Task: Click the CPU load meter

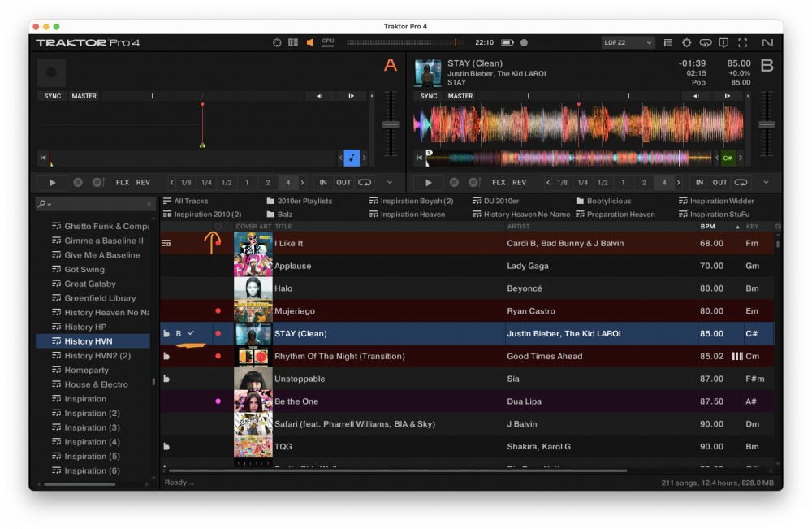Action: click(x=328, y=42)
